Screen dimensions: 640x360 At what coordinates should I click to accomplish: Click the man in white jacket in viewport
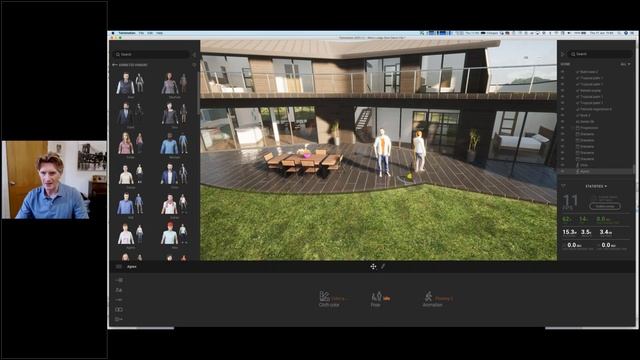(x=382, y=152)
